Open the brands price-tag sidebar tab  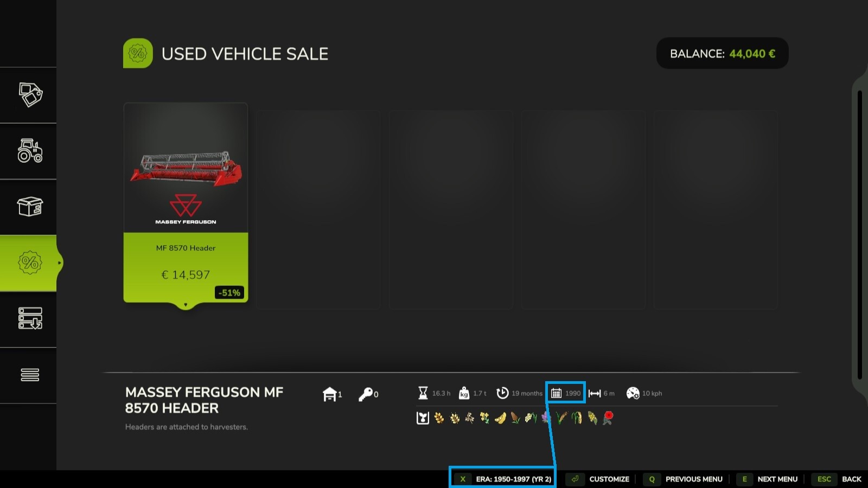(x=30, y=95)
